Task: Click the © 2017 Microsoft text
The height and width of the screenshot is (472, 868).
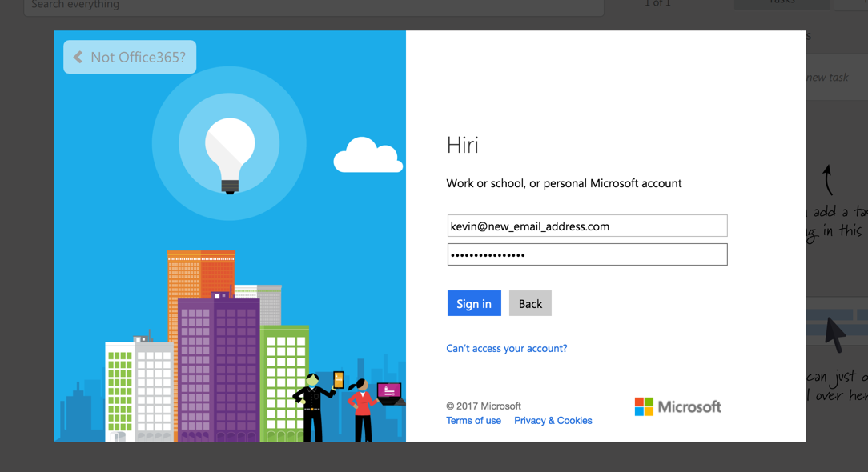Action: (484, 406)
